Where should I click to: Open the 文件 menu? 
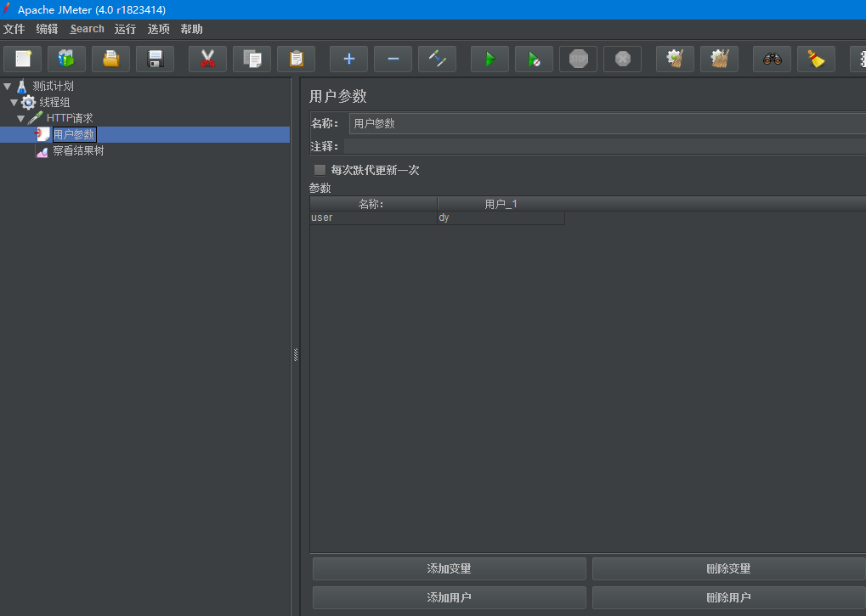14,29
